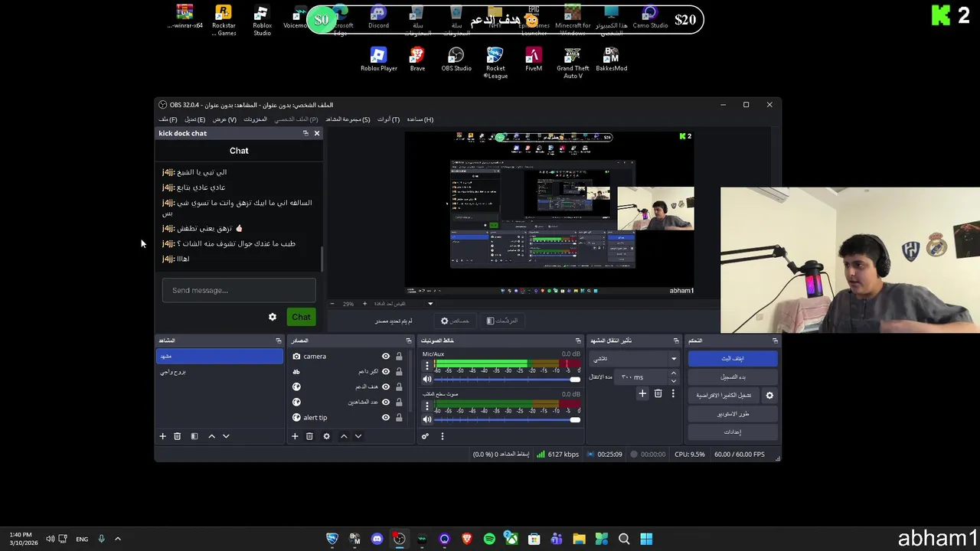Stop streaming with ايقاف البث button
The width and height of the screenshot is (980, 551).
733,358
